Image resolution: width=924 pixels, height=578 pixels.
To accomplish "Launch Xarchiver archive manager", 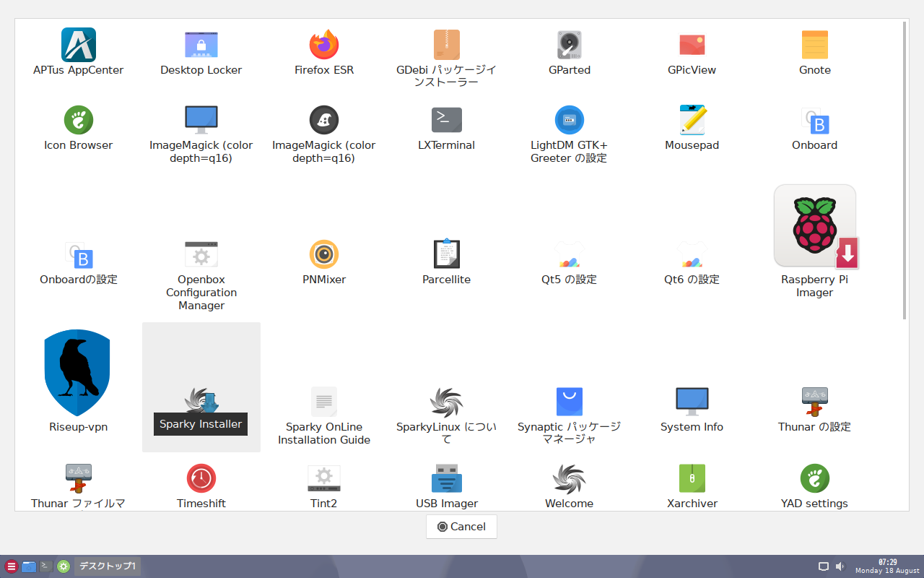I will click(x=692, y=486).
